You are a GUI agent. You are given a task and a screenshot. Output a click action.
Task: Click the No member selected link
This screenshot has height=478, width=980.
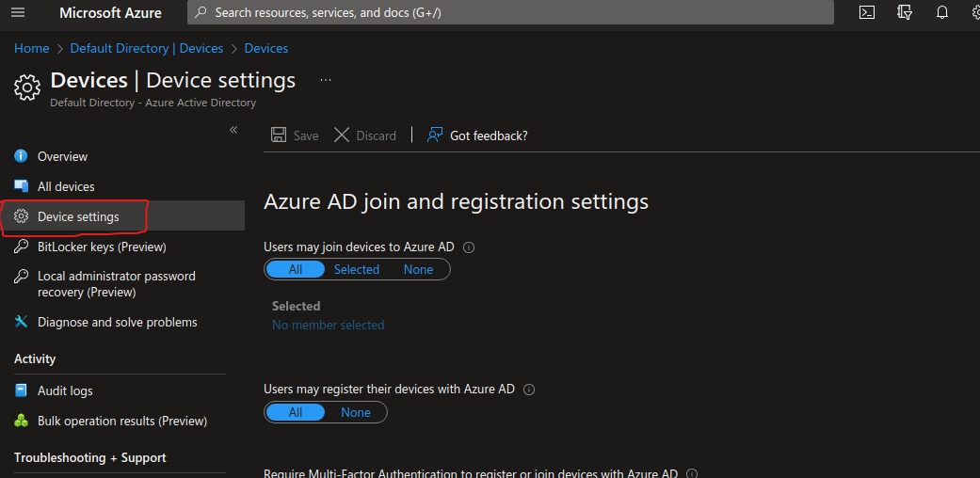point(329,325)
